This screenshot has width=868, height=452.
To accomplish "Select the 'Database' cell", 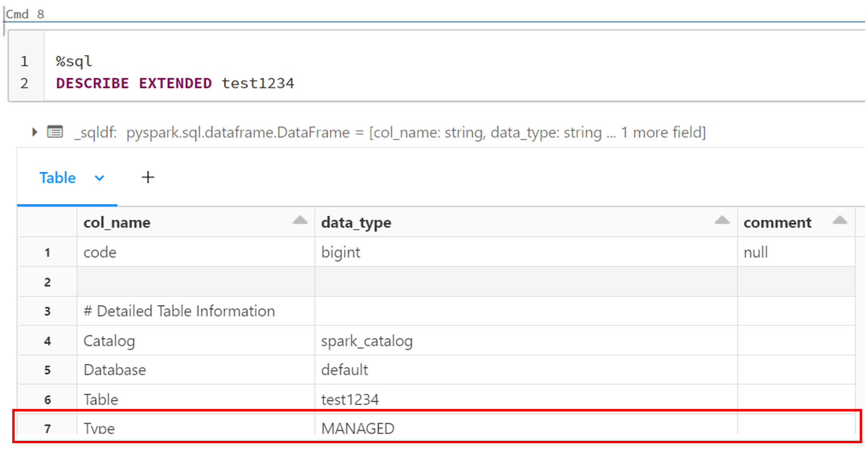I will pos(196,370).
